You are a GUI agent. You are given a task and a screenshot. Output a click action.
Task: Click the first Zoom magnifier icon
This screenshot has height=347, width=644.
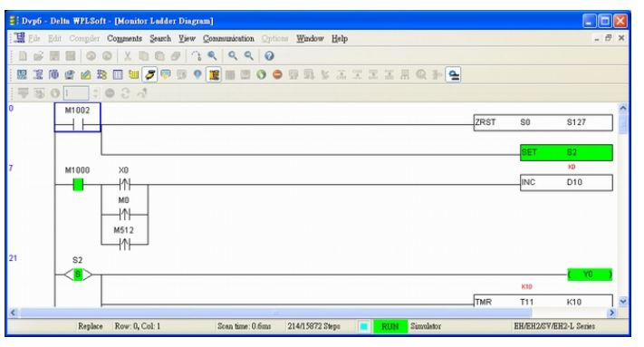click(x=233, y=56)
